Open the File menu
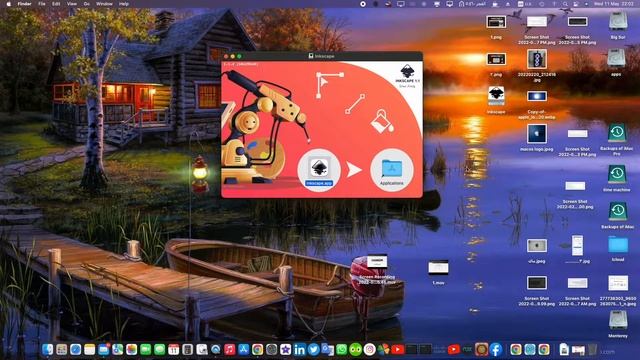 [42, 4]
